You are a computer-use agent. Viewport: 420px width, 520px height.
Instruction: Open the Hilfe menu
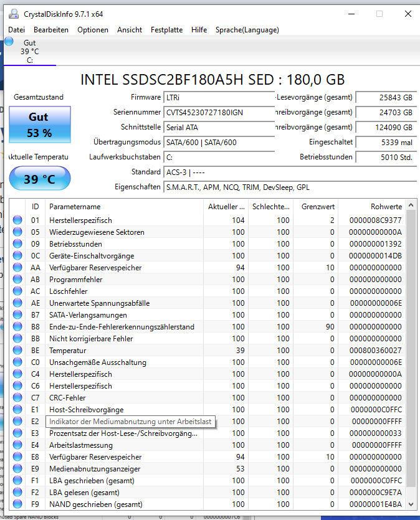tap(199, 30)
